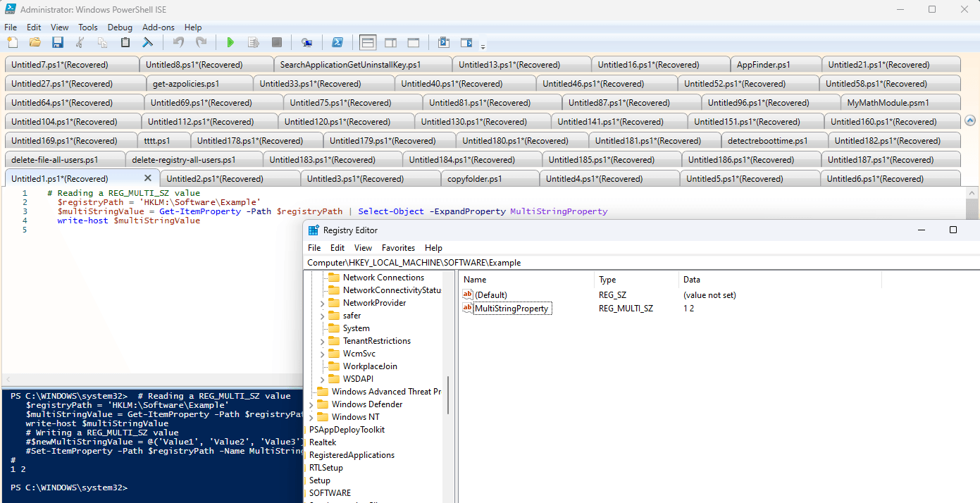Click the Run Selection icon
980x503 pixels.
[253, 42]
